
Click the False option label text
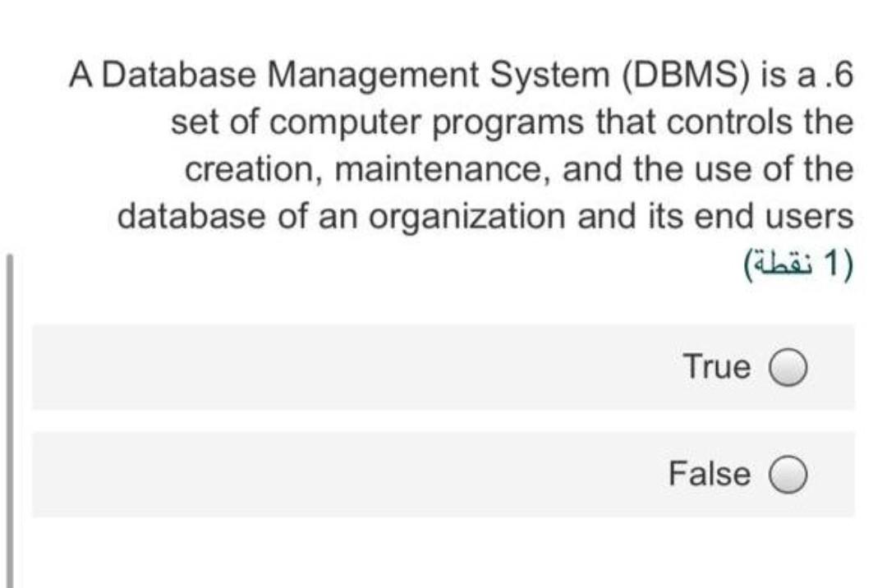[x=710, y=473]
